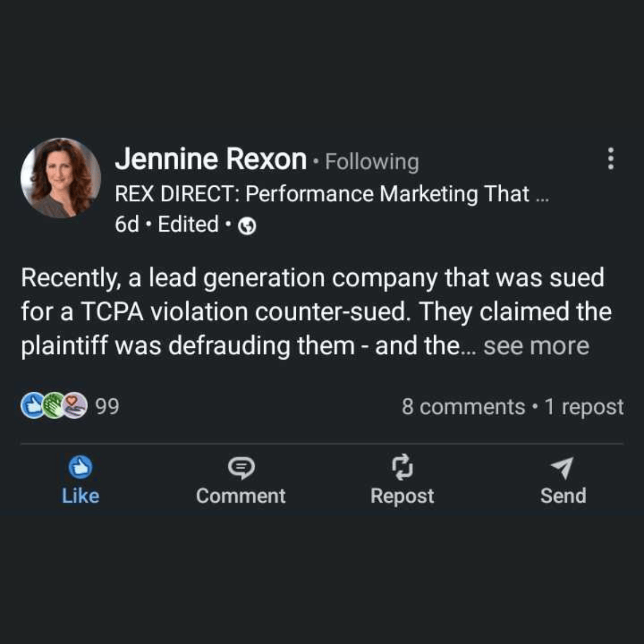Click the support heart-in-hand reaction icon
This screenshot has height=644, width=644.
pos(75,406)
